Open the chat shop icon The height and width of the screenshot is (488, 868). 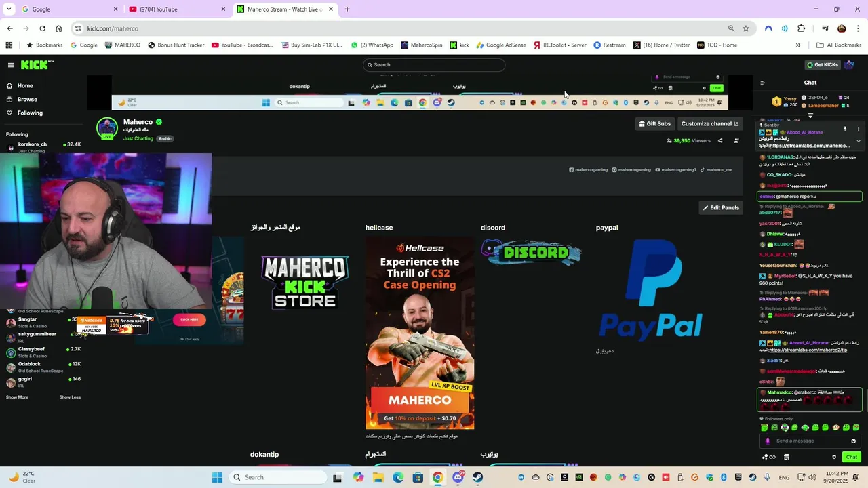787,457
